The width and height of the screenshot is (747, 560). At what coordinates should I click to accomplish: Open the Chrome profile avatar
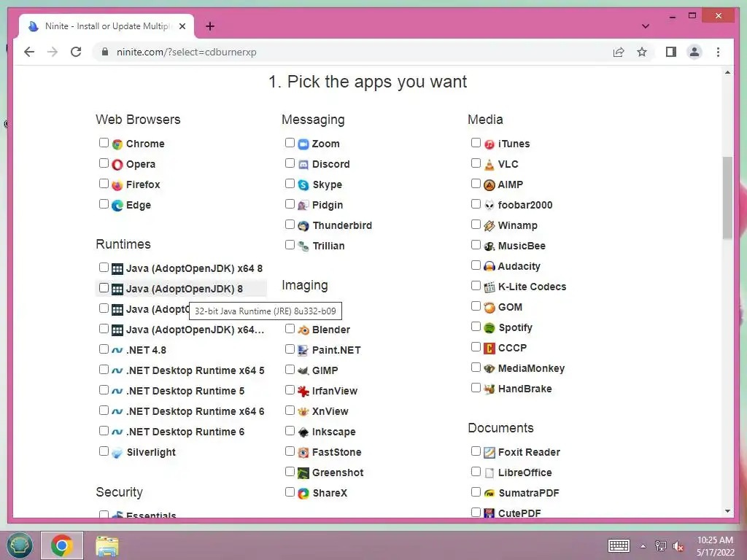(694, 52)
